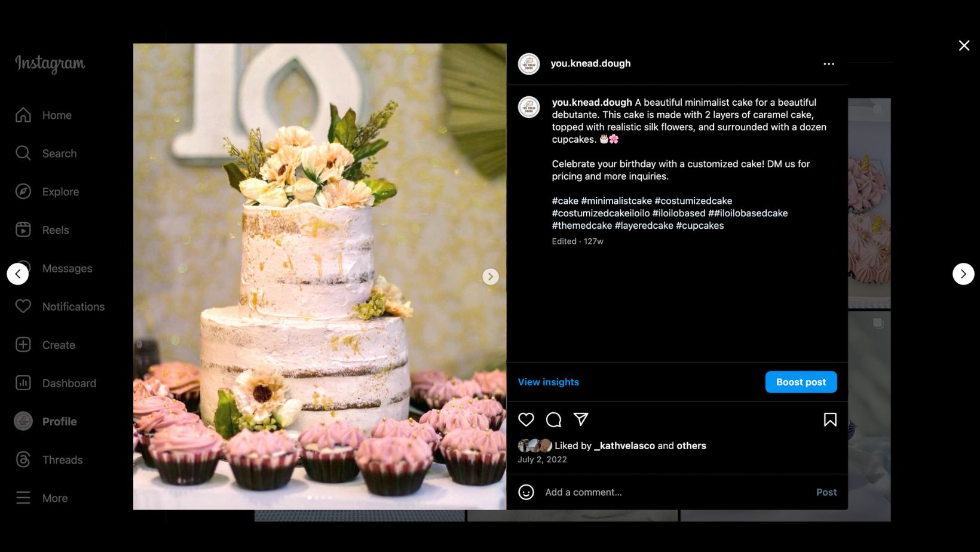This screenshot has width=980, height=552.
Task: Open you.knead.dough profile from header
Action: pos(590,63)
